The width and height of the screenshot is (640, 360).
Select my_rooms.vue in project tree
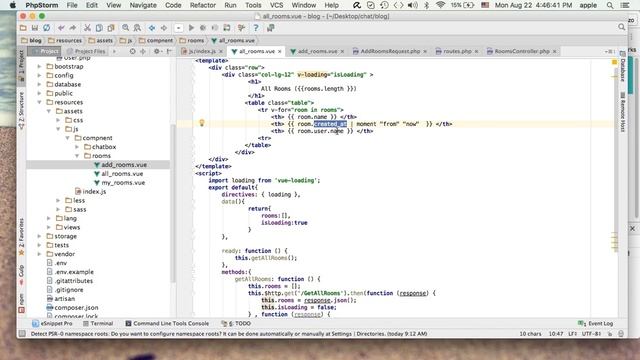(123, 183)
